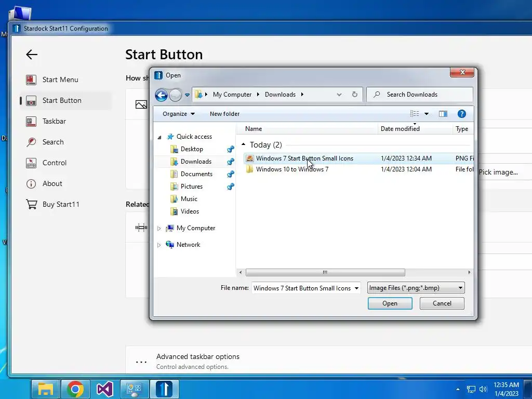Click the Back button in Open dialog
Viewport: 532px width, 399px height.
pyautogui.click(x=162, y=95)
